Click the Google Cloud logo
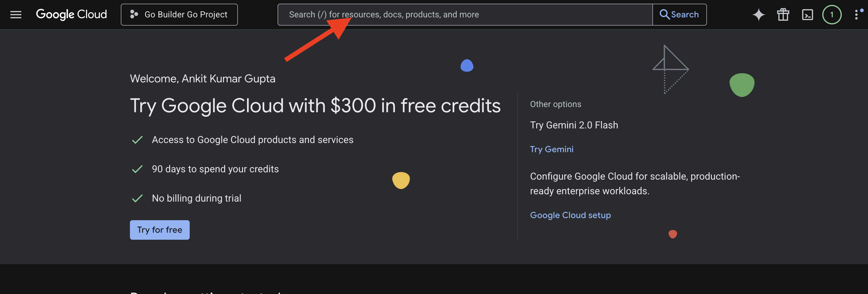Screen dimensions: 868x294 71,14
